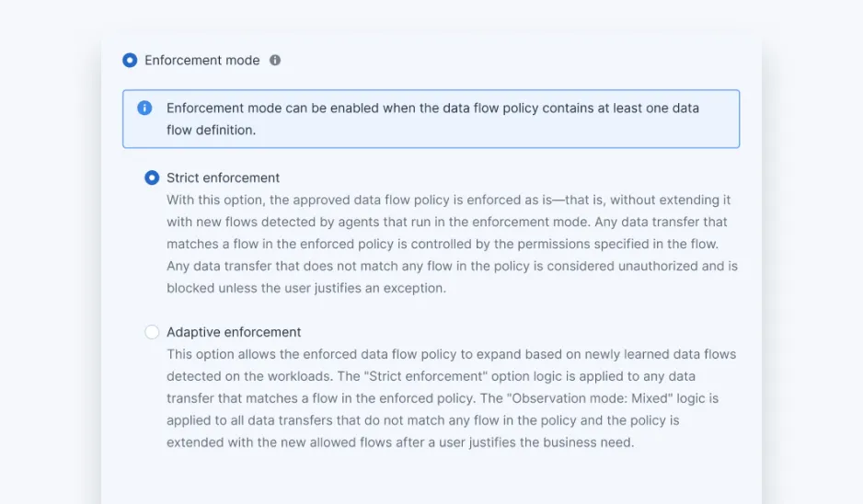The image size is (863, 504).
Task: Click the line starting "With this option, the approved"
Action: click(x=448, y=200)
